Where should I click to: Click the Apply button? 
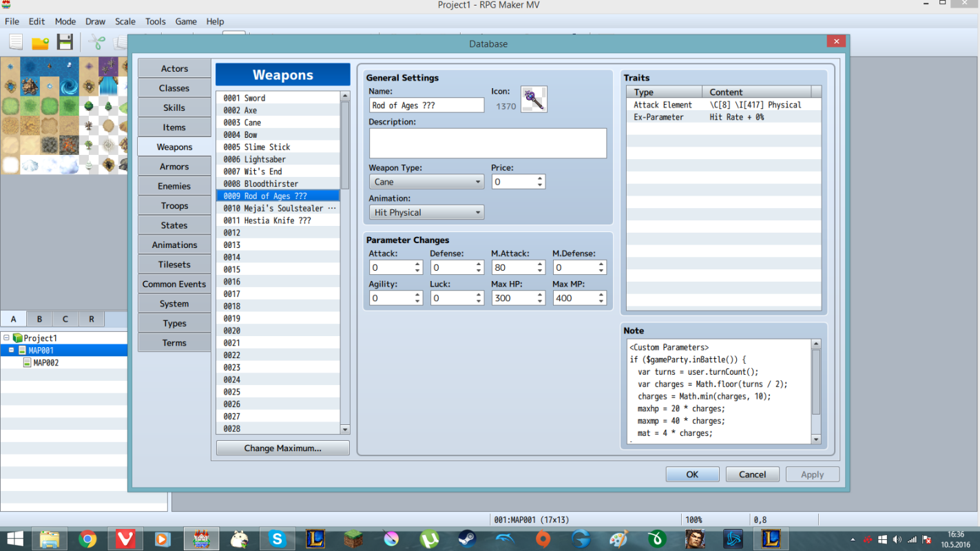pyautogui.click(x=812, y=474)
